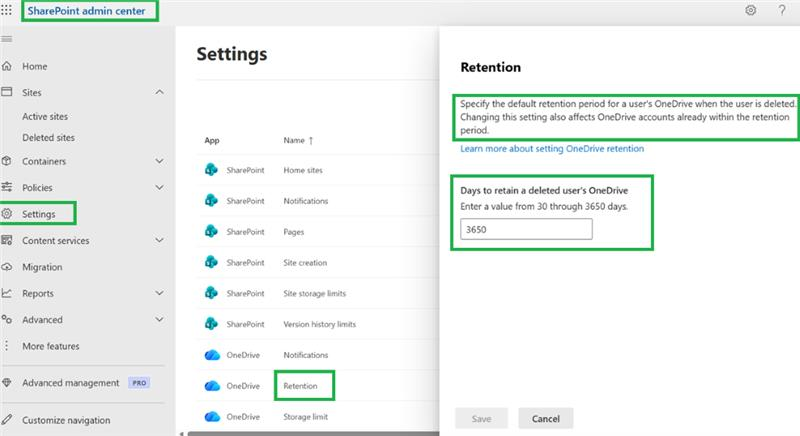Click the Settings gear icon in sidebar

click(7, 214)
